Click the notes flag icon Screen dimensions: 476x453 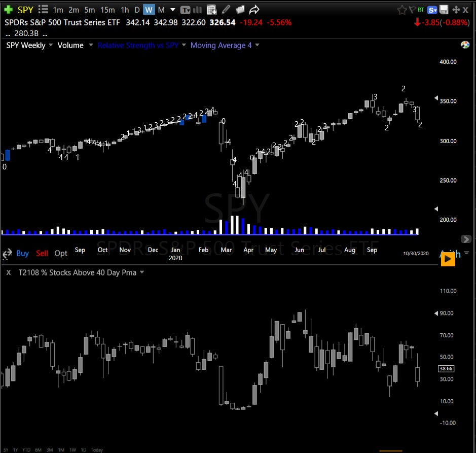click(240, 10)
